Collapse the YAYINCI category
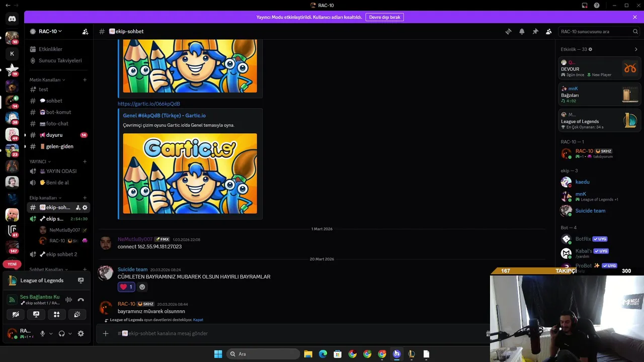Viewport: 644px width, 362px height. pos(40,161)
